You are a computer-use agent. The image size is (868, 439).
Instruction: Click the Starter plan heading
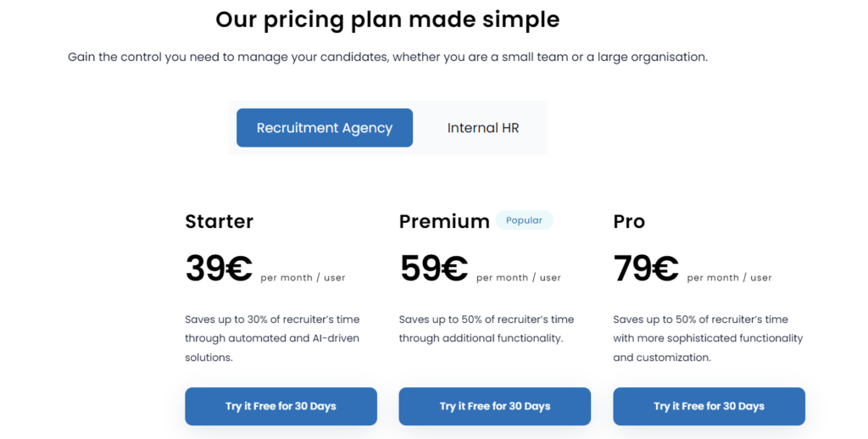pos(219,222)
